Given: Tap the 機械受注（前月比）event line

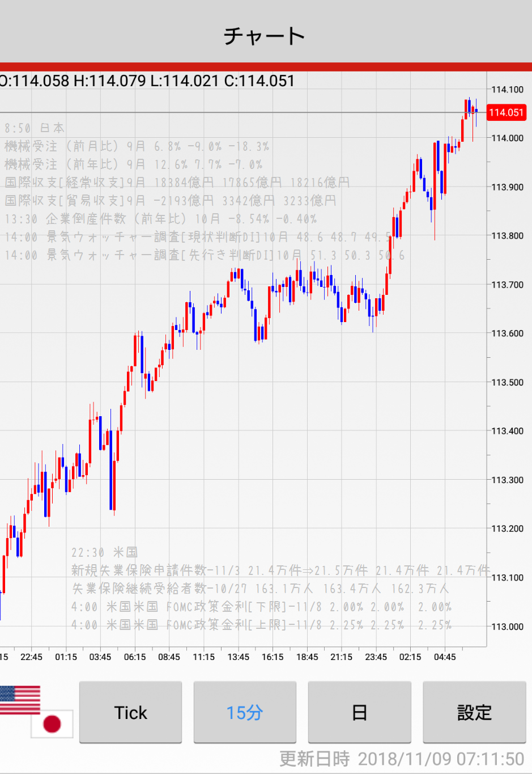Looking at the screenshot, I should pos(137,146).
